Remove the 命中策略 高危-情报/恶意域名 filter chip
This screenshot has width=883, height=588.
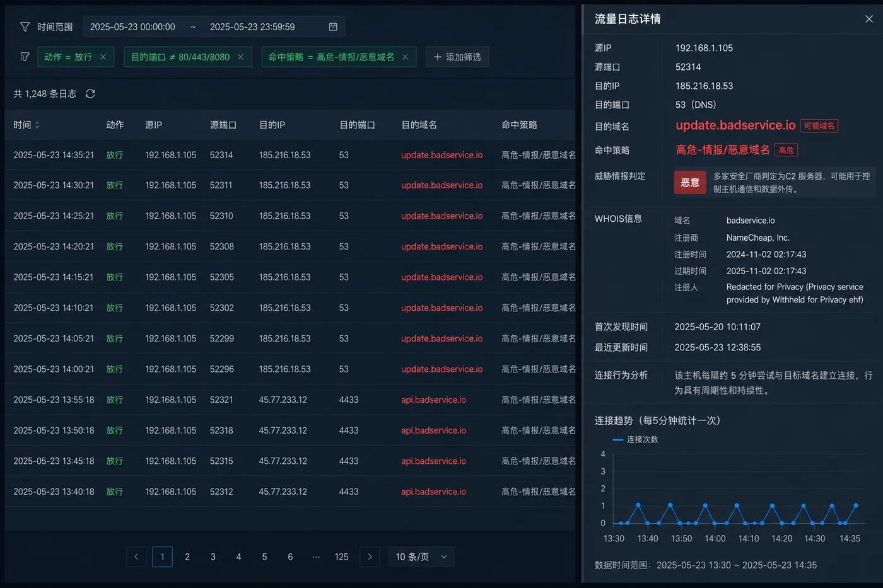click(x=405, y=57)
